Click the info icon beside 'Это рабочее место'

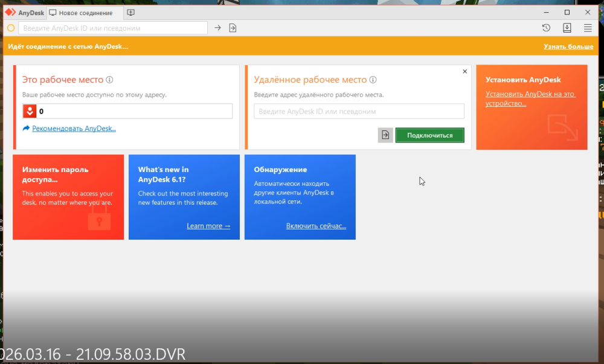[109, 80]
